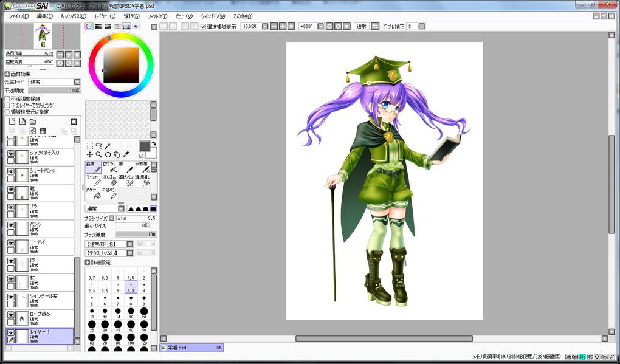Viewport: 620px width, 364px height.
Task: Pick the hand pan tool
Action: 117,154
